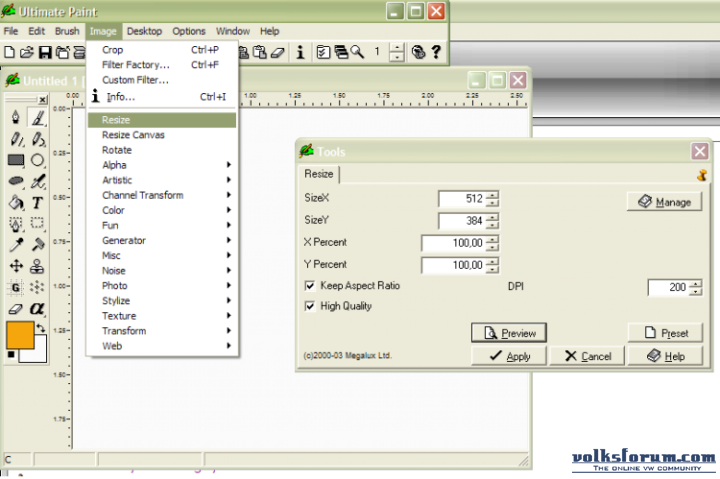Click the volksforum.com logo link
This screenshot has width=720, height=479.
[643, 461]
